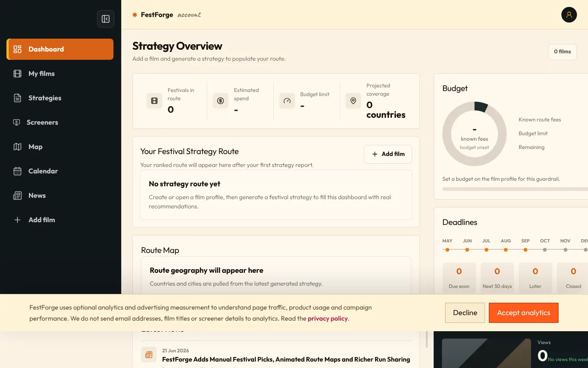
Task: Click the Map icon in sidebar
Action: (17, 147)
